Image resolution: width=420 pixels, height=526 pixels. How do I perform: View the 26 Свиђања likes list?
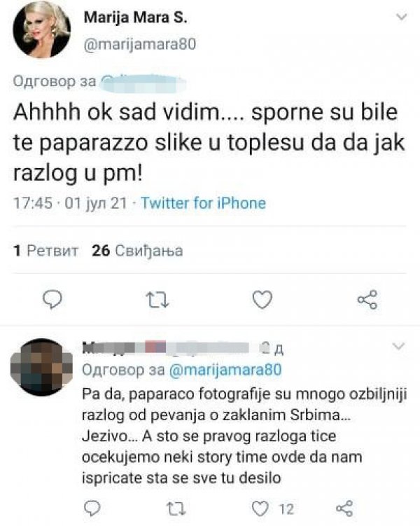[137, 251]
